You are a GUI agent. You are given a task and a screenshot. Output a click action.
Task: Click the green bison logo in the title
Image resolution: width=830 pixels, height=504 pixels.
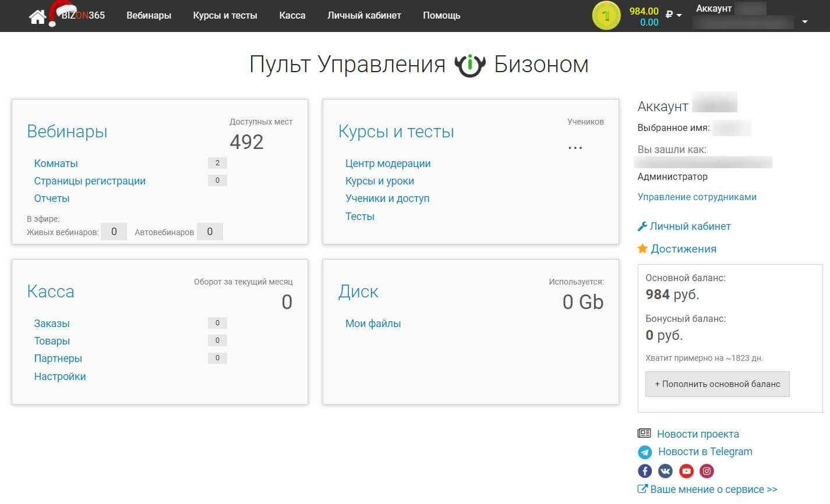pos(469,65)
